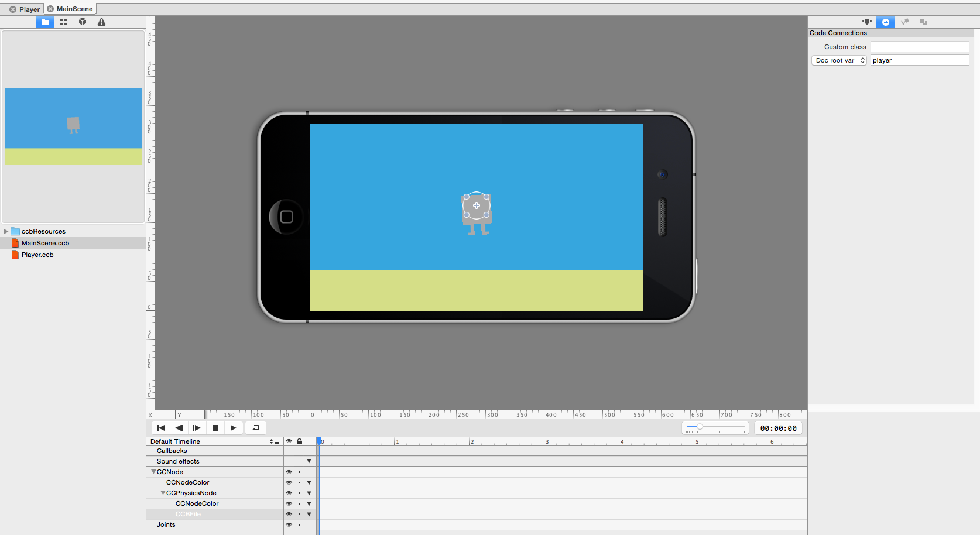Image resolution: width=980 pixels, height=535 pixels.
Task: Step one frame forward in timeline
Action: pos(197,428)
